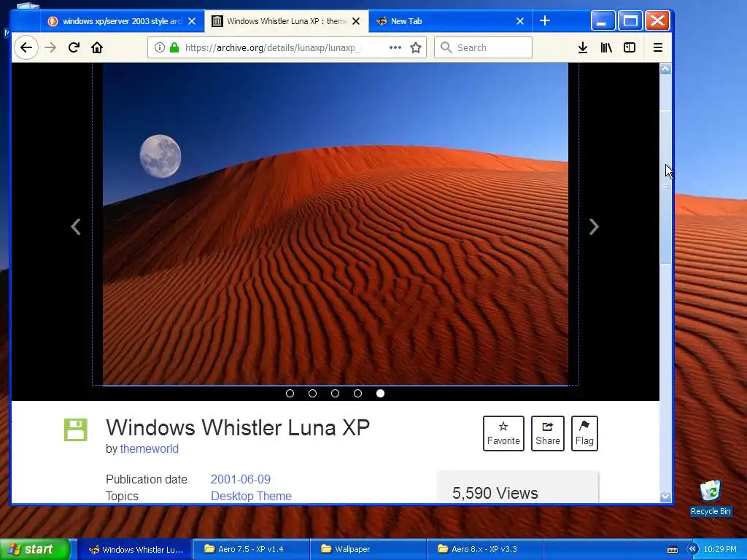The image size is (747, 560).
Task: Open the downloads panel
Action: tap(582, 47)
